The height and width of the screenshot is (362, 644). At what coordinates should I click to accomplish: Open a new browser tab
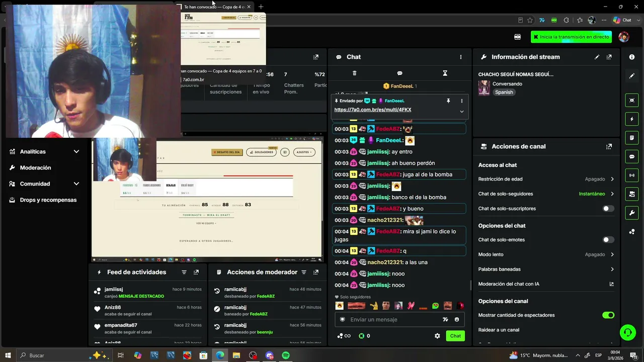pyautogui.click(x=261, y=7)
